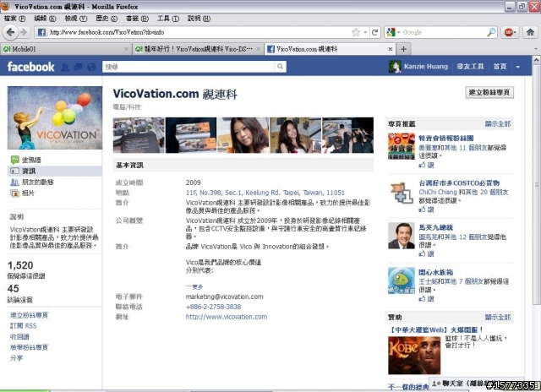The width and height of the screenshot is (541, 392).
Task: Click the +886-2-2758-3838 phone link
Action: point(213,307)
